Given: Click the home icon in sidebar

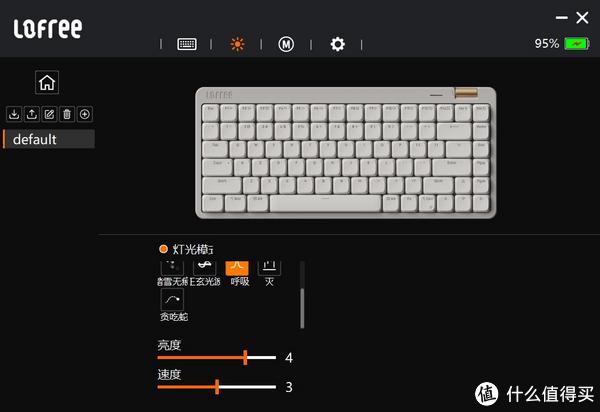Looking at the screenshot, I should (x=47, y=82).
